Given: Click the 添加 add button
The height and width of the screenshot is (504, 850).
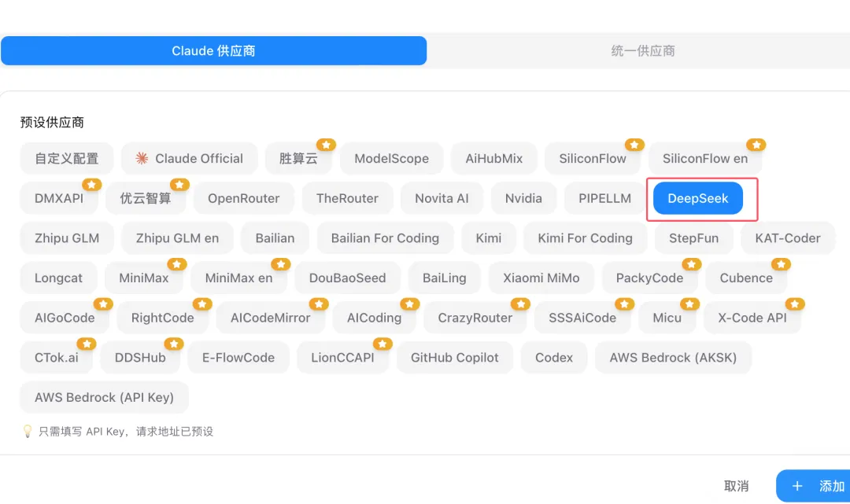Looking at the screenshot, I should point(815,486).
